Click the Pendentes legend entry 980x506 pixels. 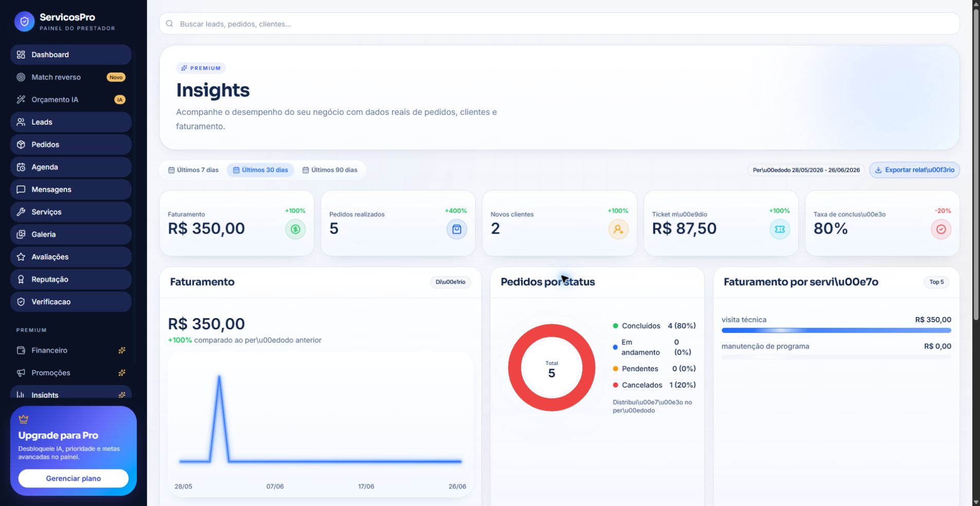(x=654, y=369)
